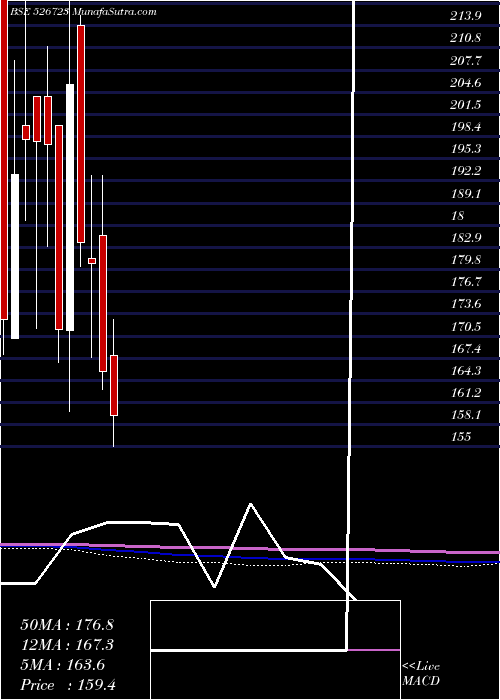The height and width of the screenshot is (700, 500).
Task: Click the MACD peak in the white line
Action: pos(250,504)
